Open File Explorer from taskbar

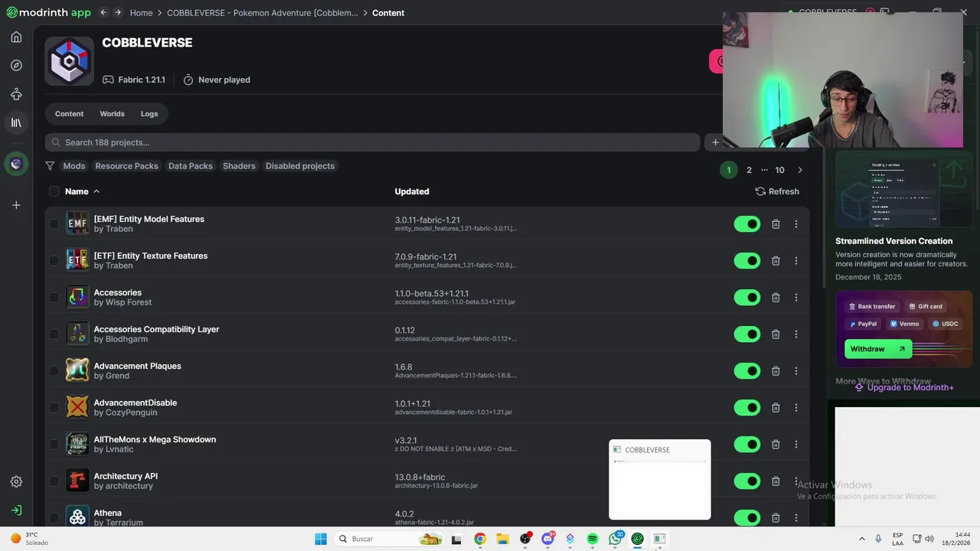point(502,539)
